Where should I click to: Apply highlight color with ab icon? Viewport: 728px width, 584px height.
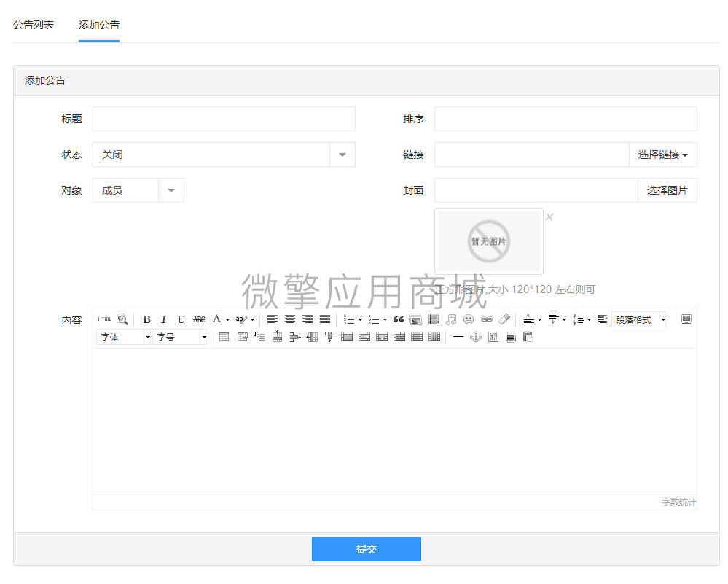[x=241, y=319]
